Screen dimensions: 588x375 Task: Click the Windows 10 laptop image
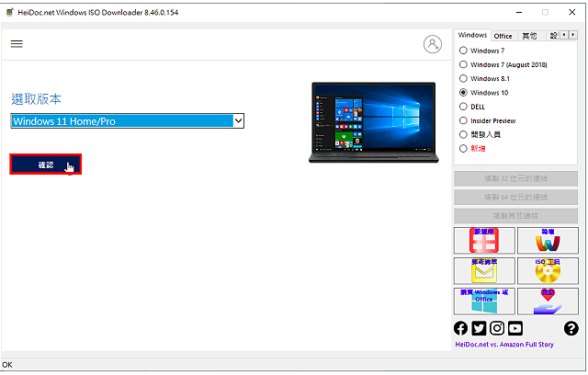(x=374, y=122)
